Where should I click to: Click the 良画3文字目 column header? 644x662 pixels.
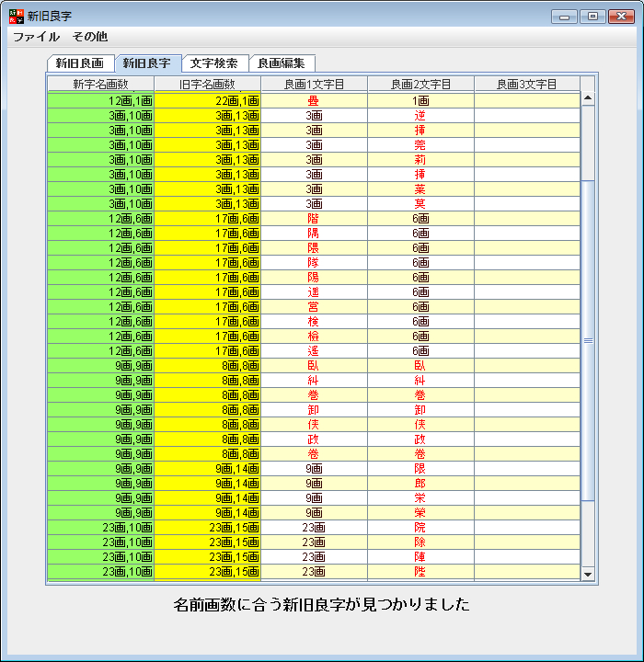tap(527, 84)
